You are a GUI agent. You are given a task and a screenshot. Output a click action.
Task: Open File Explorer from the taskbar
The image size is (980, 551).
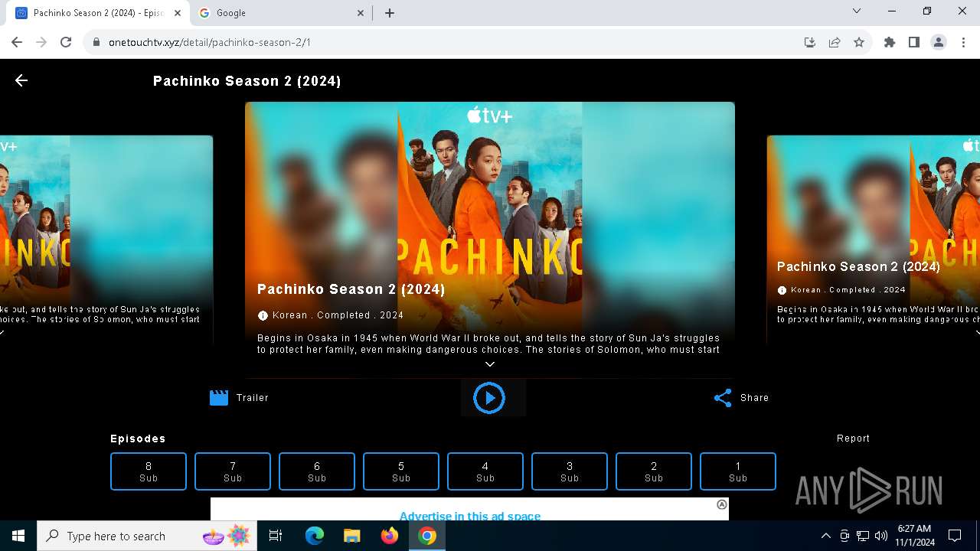352,536
